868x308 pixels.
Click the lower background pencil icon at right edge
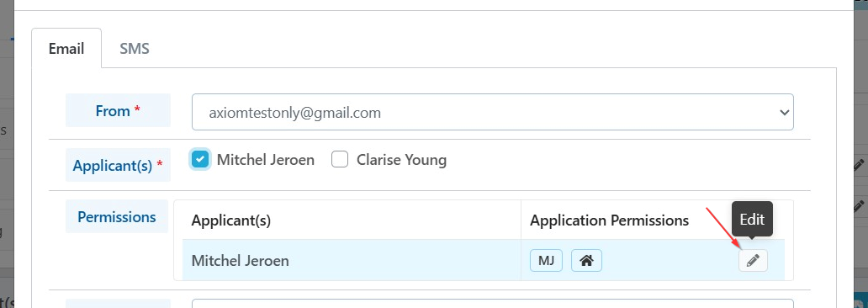point(860,207)
